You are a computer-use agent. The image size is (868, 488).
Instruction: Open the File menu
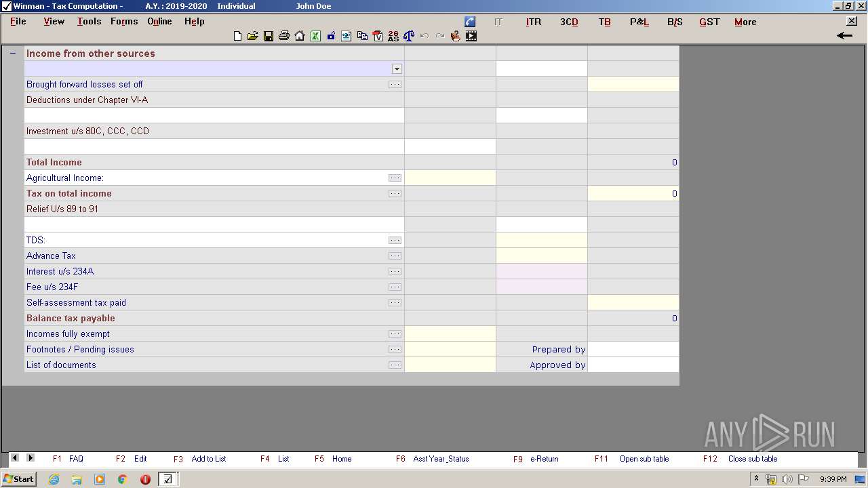(x=18, y=21)
